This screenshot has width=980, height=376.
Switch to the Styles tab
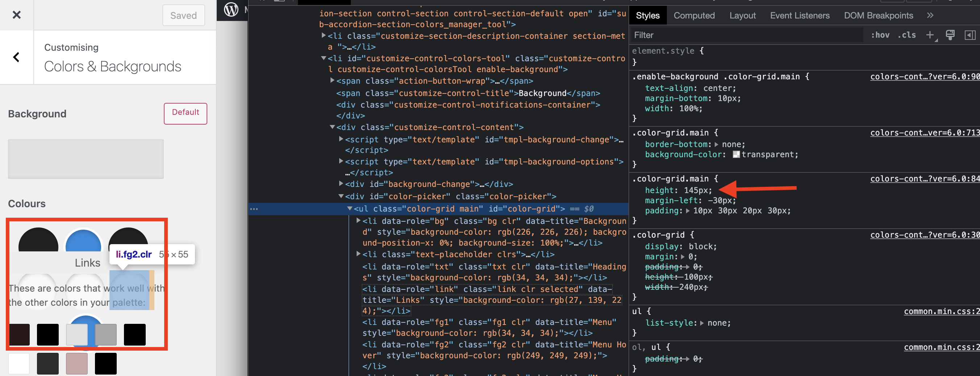point(648,15)
